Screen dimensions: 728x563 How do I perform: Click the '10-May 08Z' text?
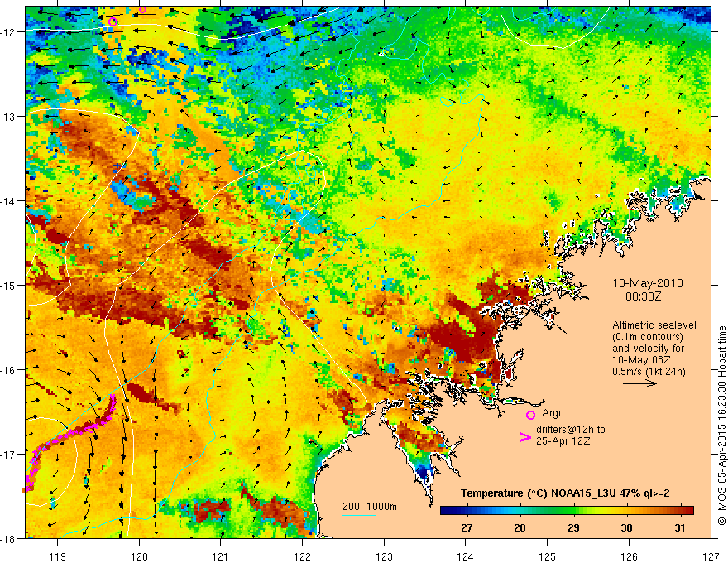641,360
